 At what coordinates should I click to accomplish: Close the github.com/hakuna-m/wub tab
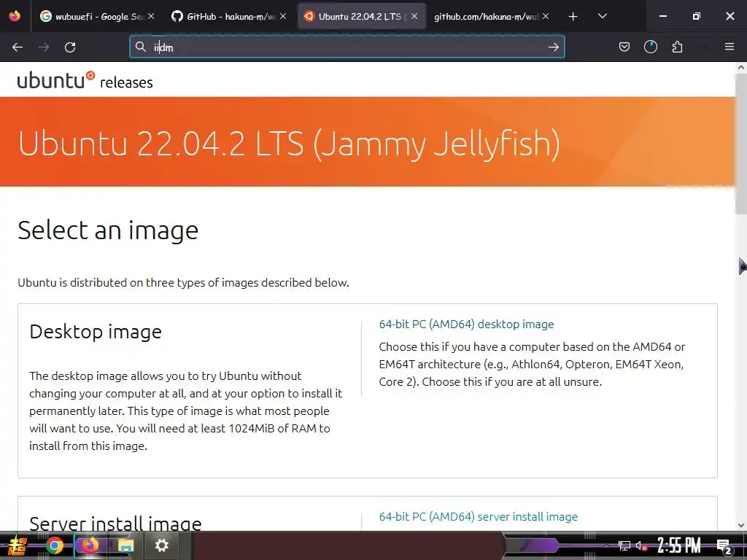[x=546, y=16]
